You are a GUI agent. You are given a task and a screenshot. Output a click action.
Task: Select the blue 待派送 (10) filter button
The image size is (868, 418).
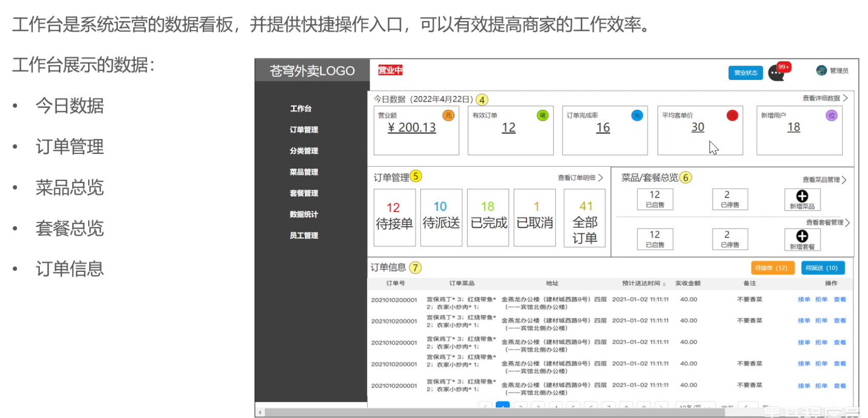tap(822, 268)
